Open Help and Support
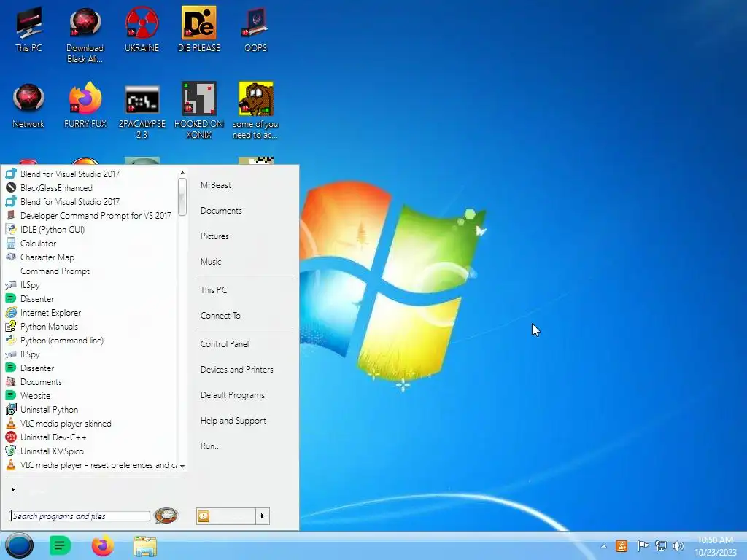Image resolution: width=747 pixels, height=560 pixels. tap(233, 421)
